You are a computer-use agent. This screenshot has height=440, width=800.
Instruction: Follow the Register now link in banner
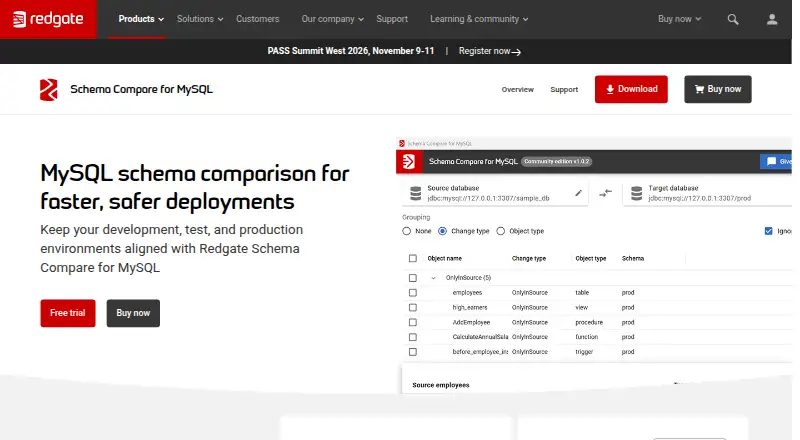pos(489,51)
